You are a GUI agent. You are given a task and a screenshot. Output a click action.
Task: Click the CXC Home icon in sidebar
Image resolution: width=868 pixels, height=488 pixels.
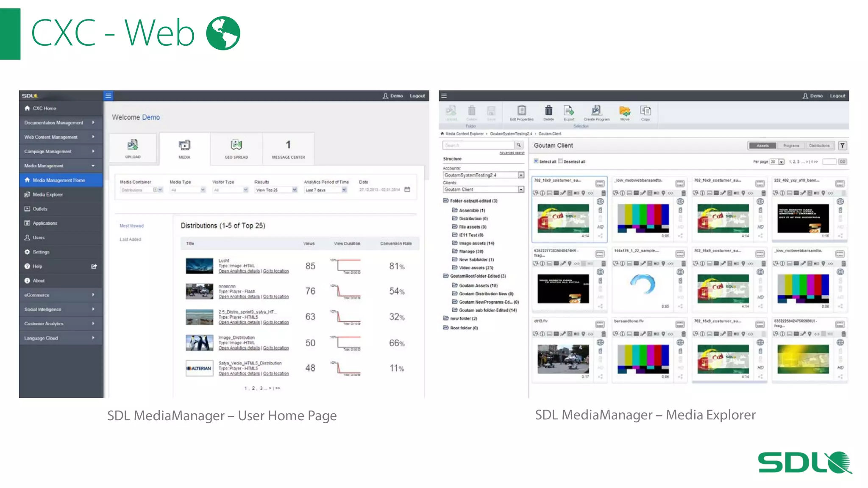pos(27,108)
